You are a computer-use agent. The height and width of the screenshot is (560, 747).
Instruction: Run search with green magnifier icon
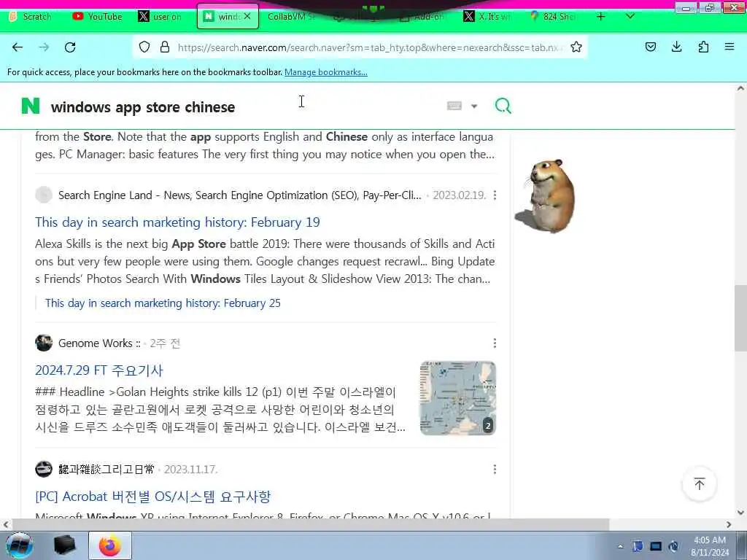[503, 106]
